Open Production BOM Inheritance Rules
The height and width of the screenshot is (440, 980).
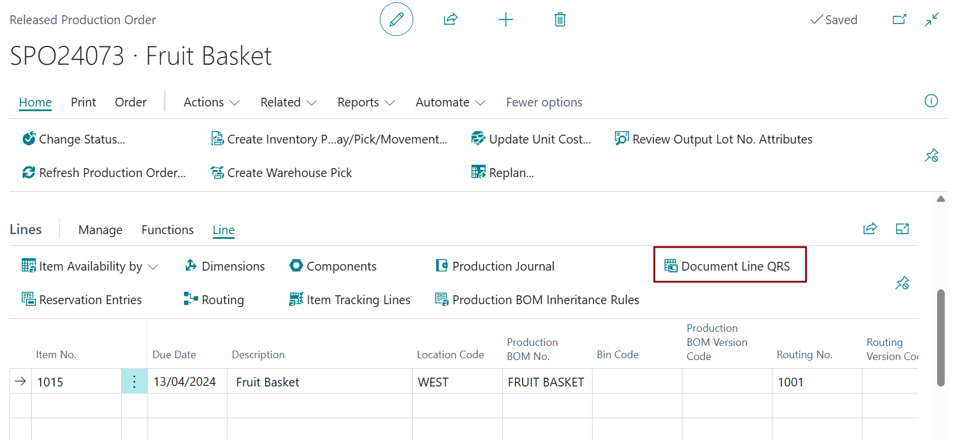537,299
